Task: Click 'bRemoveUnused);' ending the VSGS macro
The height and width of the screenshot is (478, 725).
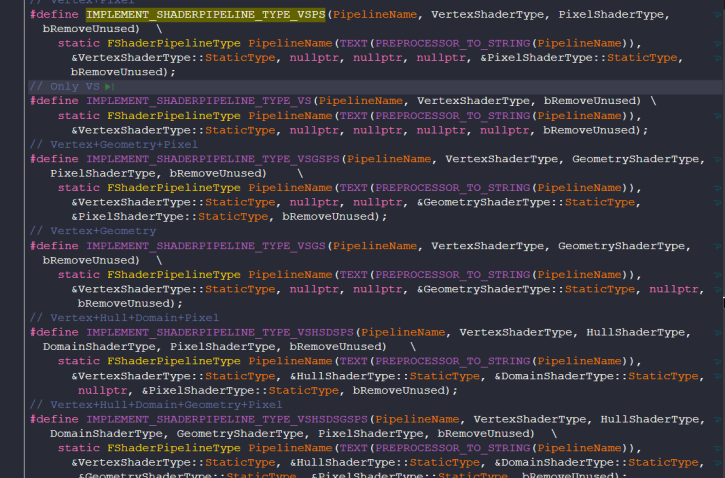Action: [130, 304]
